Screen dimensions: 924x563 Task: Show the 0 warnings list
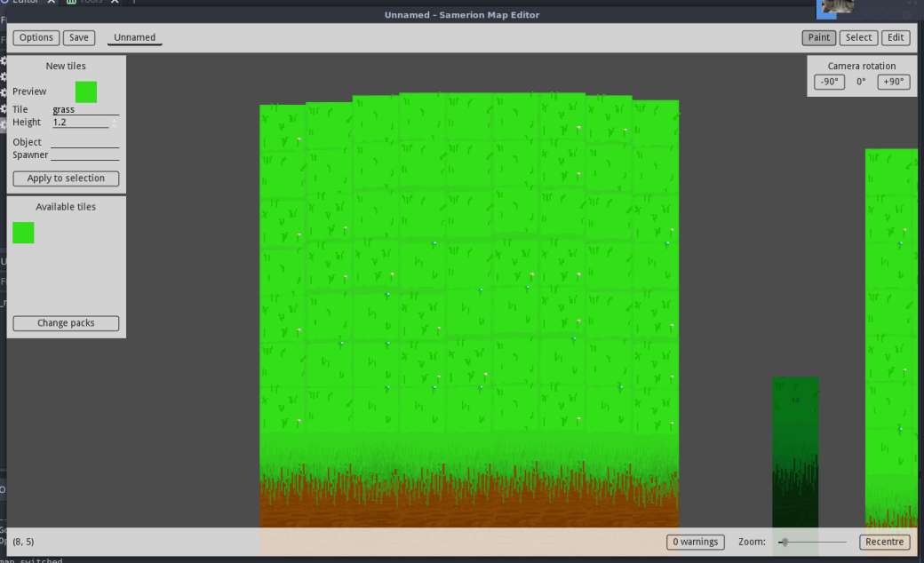[695, 542]
